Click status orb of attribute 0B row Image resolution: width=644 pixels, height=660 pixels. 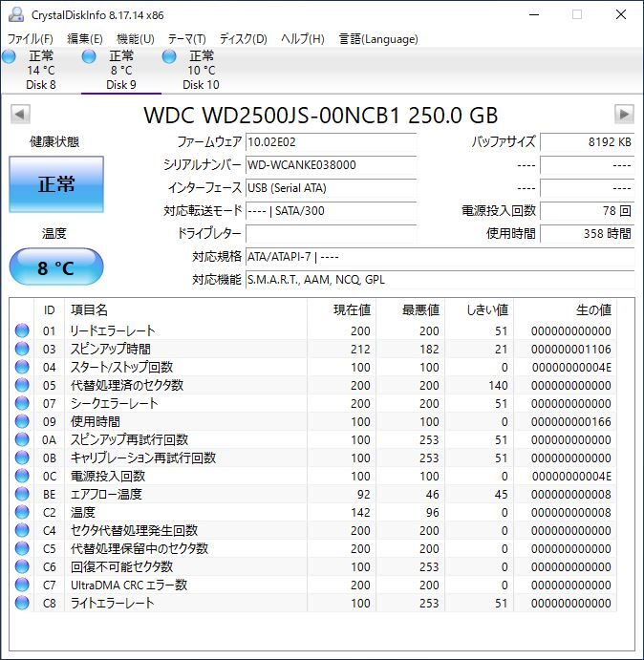22,458
